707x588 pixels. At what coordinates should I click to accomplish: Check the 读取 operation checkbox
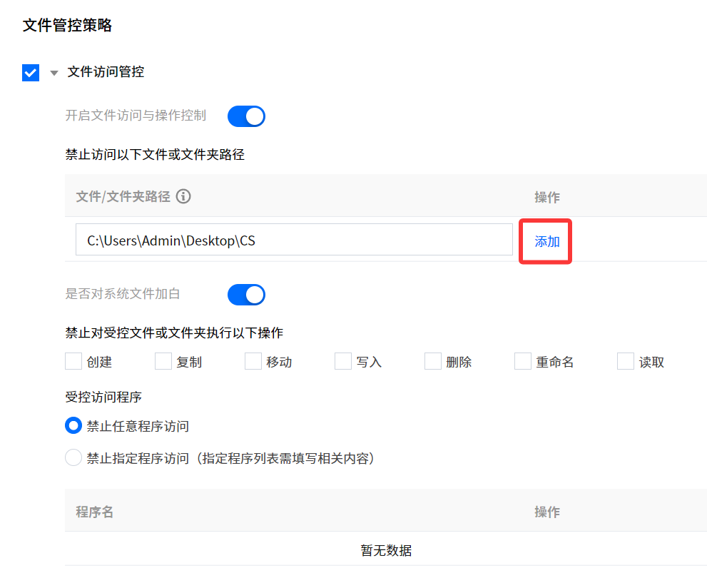click(x=626, y=361)
